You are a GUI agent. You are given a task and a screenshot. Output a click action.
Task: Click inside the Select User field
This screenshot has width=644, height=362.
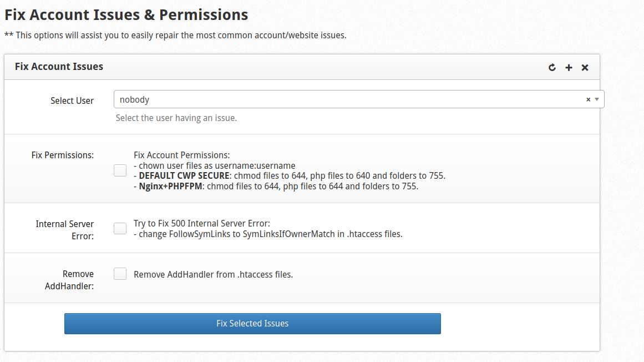click(277, 99)
